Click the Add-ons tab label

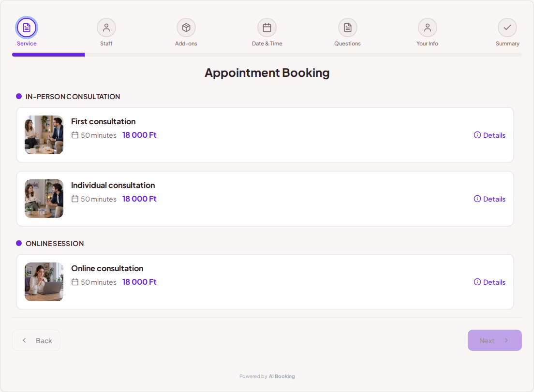pos(186,44)
